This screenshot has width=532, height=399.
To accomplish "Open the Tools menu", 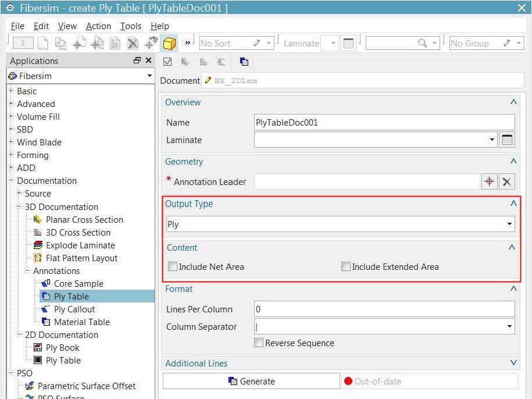I will pos(130,26).
